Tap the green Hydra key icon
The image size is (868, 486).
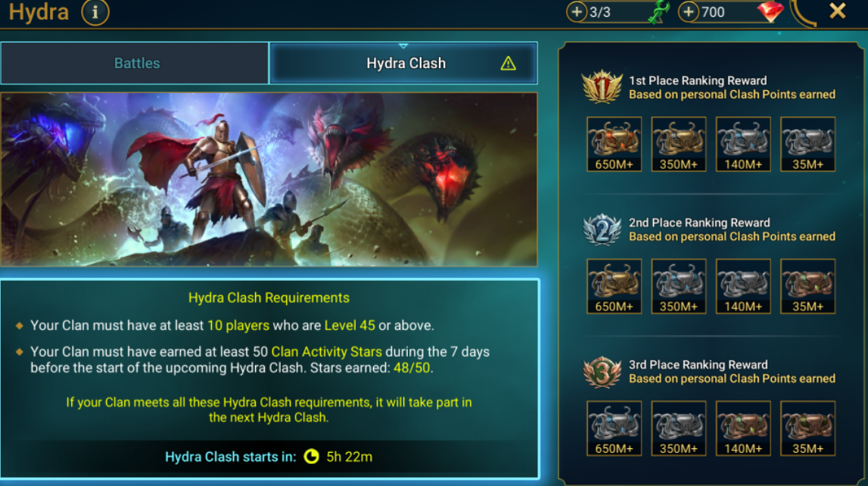point(659,11)
